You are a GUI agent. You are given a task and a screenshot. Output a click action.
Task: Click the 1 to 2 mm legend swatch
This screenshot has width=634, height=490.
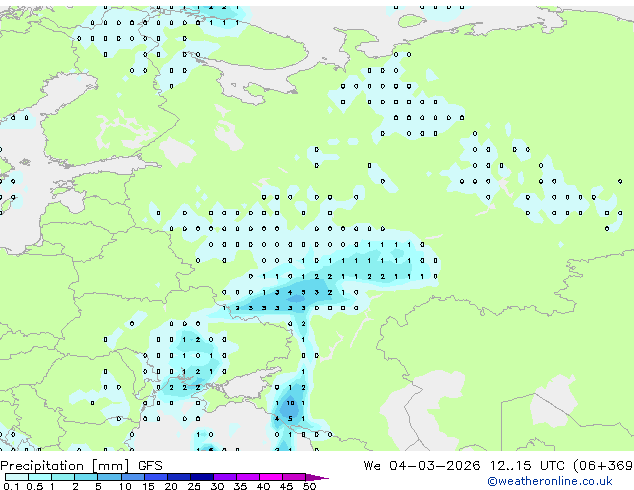click(x=63, y=477)
